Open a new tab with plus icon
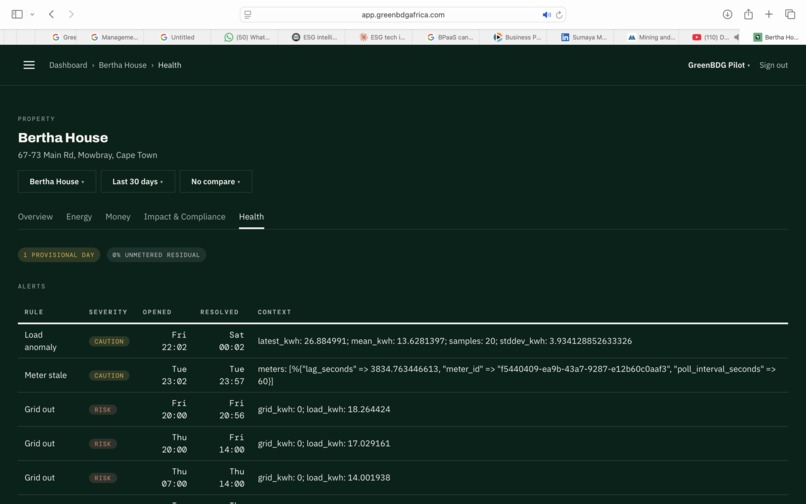 (x=768, y=14)
